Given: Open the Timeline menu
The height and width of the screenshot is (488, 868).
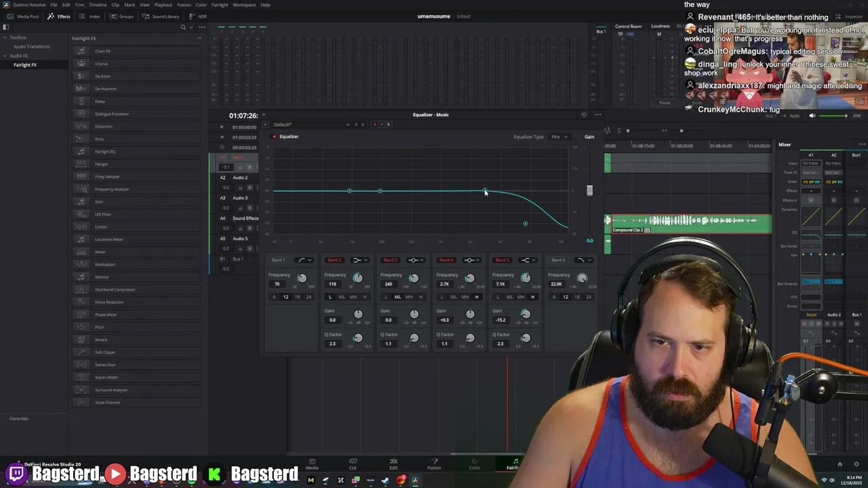Looking at the screenshot, I should pyautogui.click(x=98, y=5).
